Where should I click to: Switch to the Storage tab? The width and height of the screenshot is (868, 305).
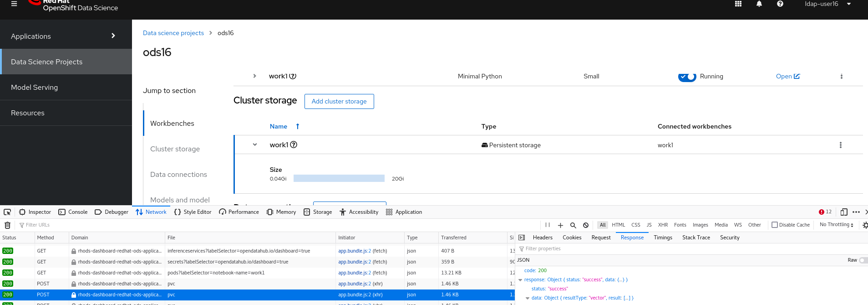[318, 212]
